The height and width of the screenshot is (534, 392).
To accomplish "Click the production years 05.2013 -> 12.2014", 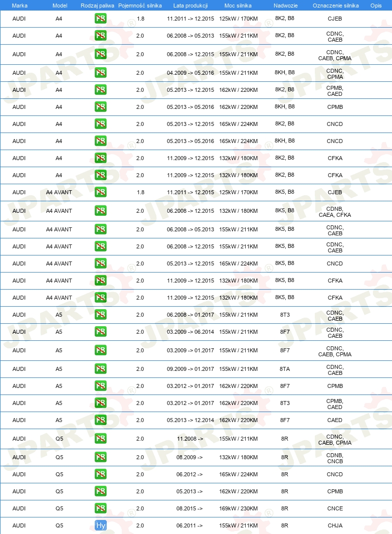I will click(x=190, y=420).
